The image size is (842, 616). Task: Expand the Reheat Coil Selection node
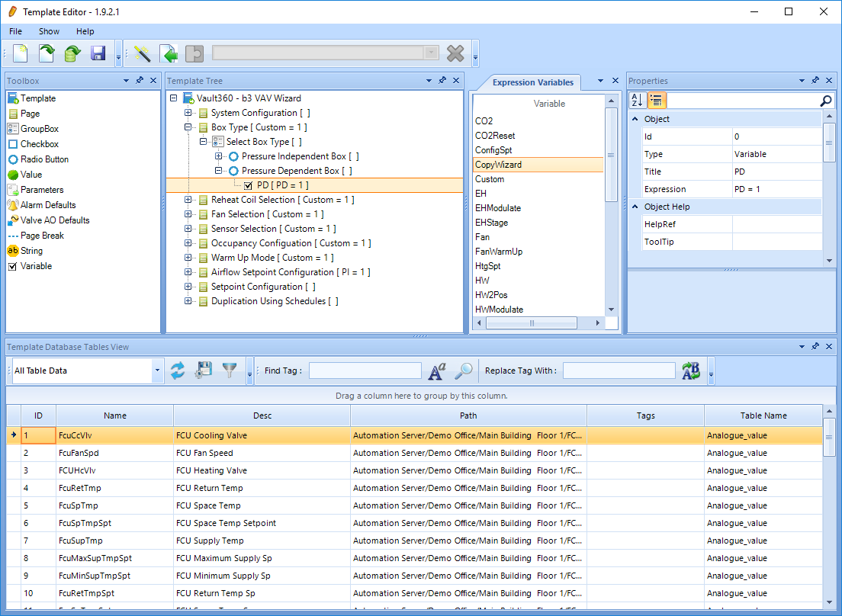pos(188,200)
